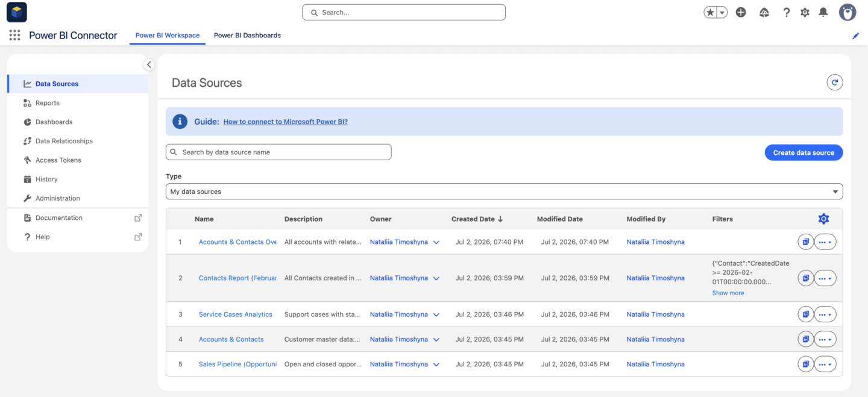Open more actions for Accounts & Contacts Overview

point(825,242)
